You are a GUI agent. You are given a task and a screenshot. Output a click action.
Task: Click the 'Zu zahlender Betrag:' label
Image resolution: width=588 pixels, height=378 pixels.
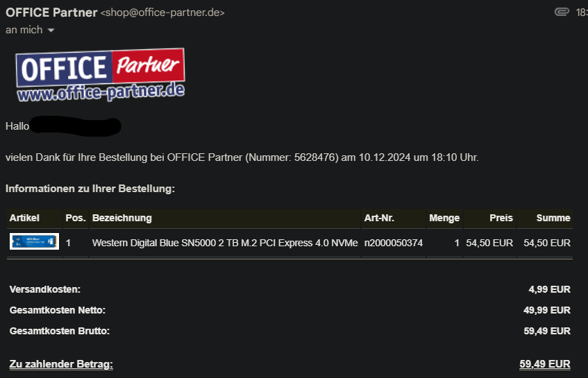(61, 364)
